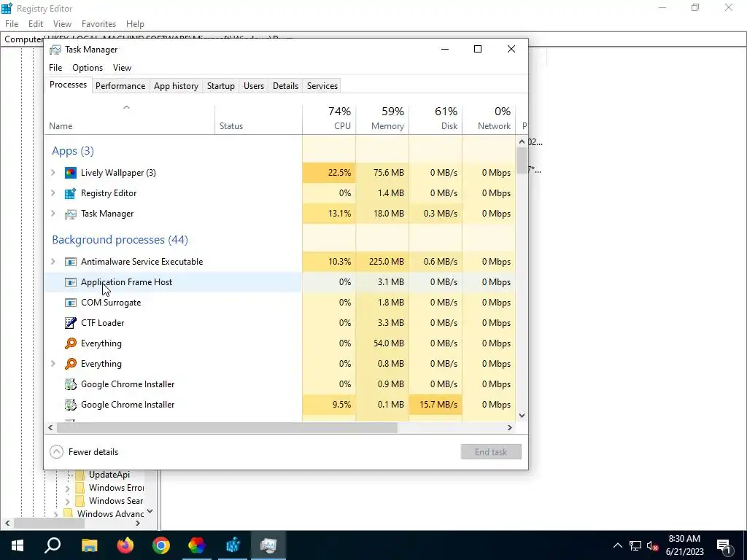Open Registry Editor Help menu
Image resolution: width=747 pixels, height=560 pixels.
(135, 24)
